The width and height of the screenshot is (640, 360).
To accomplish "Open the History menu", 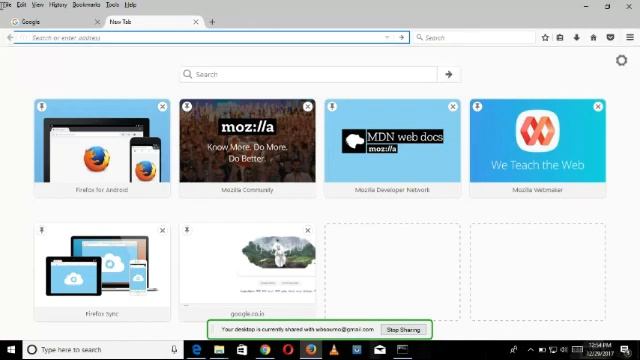I will (58, 5).
